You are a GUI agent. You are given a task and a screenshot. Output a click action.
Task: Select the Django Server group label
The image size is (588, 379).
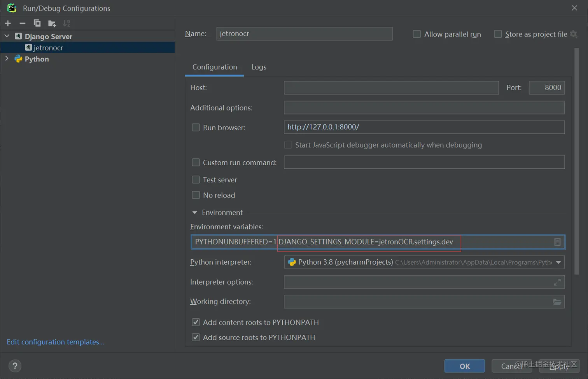(49, 36)
